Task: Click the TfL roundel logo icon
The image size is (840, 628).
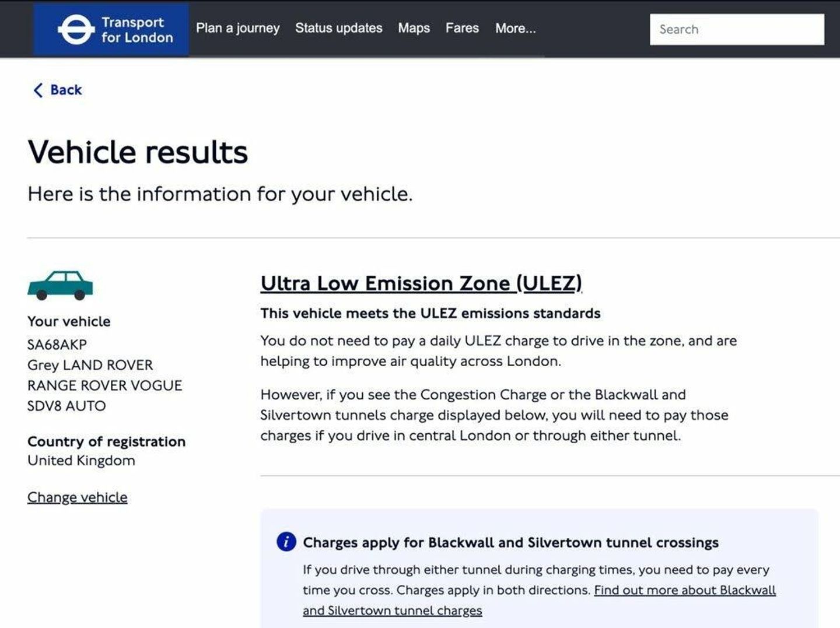Action: (x=76, y=29)
